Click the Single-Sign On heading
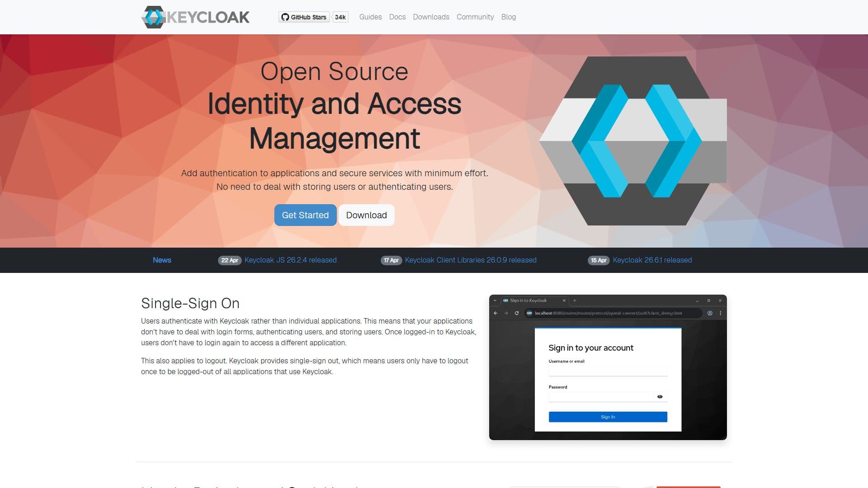Image resolution: width=868 pixels, height=488 pixels. point(190,303)
